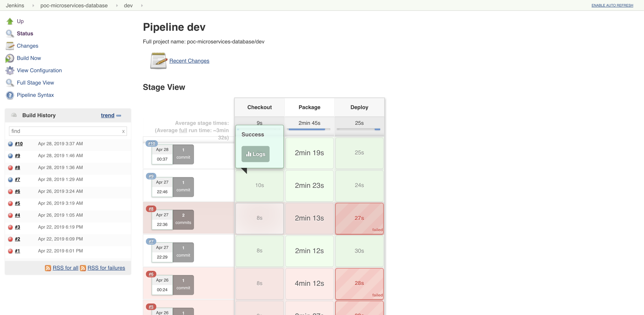Expand the dropdown arrow after poc-microservices-database breadcrumb
This screenshot has height=315, width=644.
pos(117,5)
